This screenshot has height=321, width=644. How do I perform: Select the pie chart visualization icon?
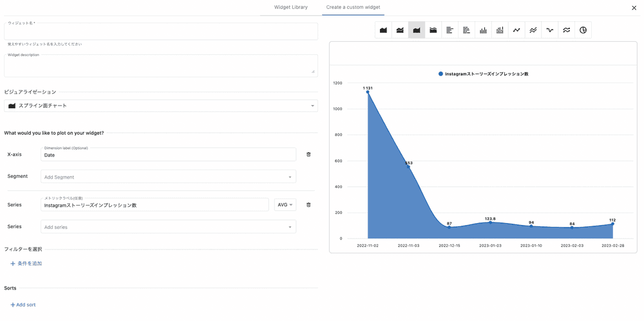click(583, 30)
